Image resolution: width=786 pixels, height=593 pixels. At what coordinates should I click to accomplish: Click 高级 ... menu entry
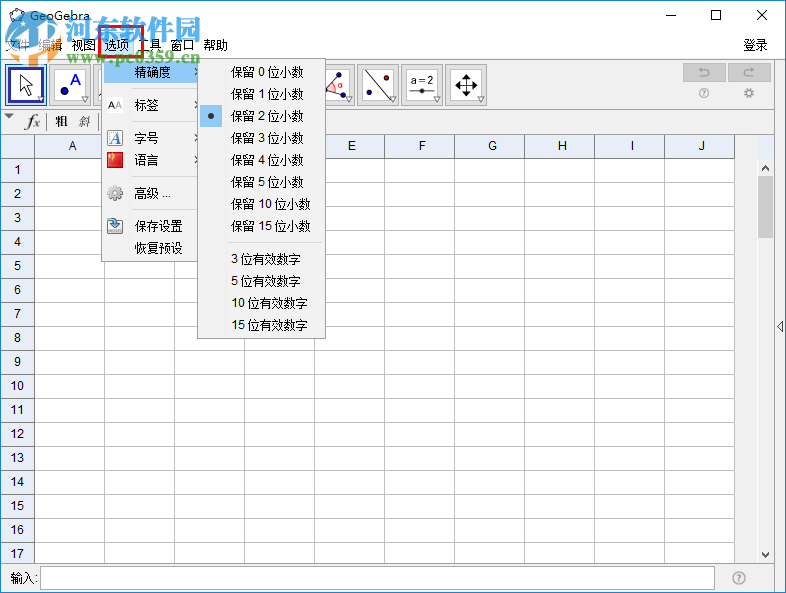tap(151, 193)
